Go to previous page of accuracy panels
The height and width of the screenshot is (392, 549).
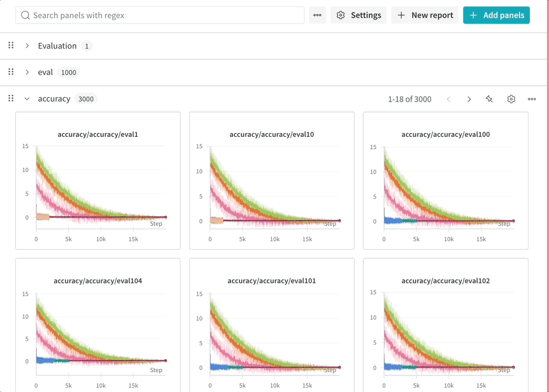[x=448, y=99]
